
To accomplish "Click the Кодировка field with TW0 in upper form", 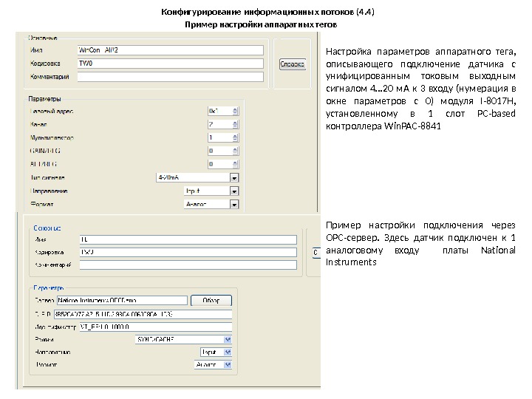I will click(171, 64).
